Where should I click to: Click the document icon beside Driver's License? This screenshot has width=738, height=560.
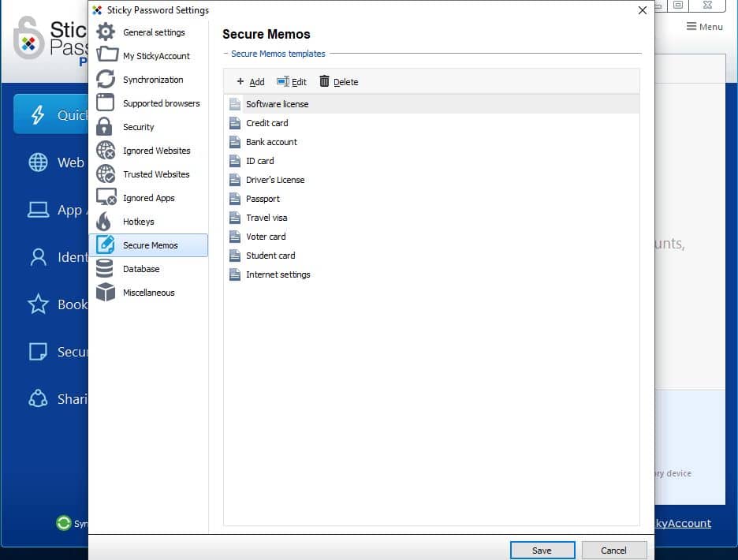(x=235, y=180)
